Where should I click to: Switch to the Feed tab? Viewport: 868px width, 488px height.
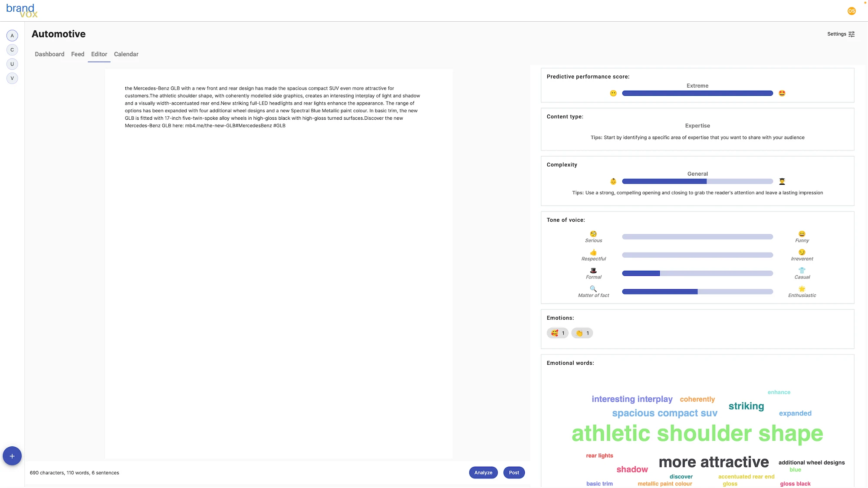pyautogui.click(x=78, y=54)
